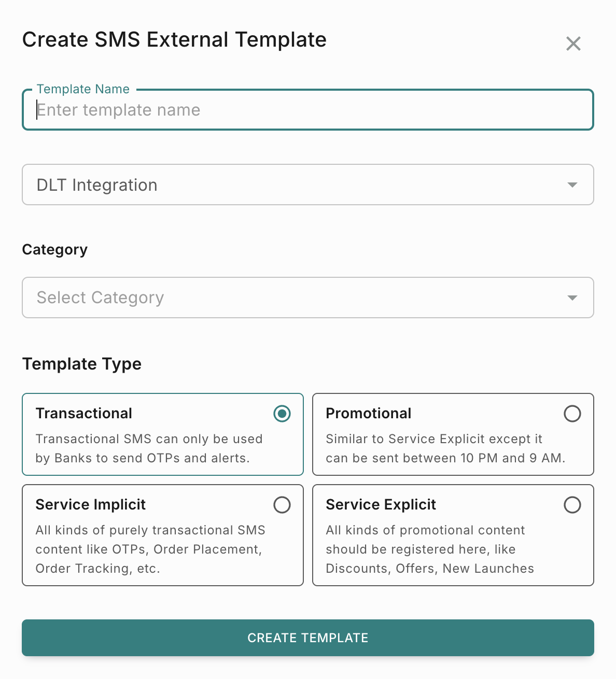Screen dimensions: 616x679
Task: Close the Create SMS External Template dialog
Action: (x=573, y=44)
